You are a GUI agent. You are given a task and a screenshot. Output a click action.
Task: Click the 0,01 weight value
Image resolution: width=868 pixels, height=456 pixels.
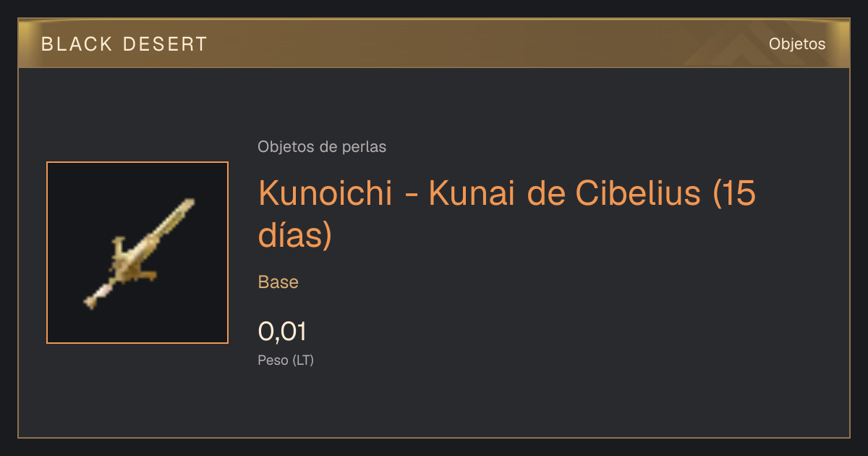click(283, 332)
